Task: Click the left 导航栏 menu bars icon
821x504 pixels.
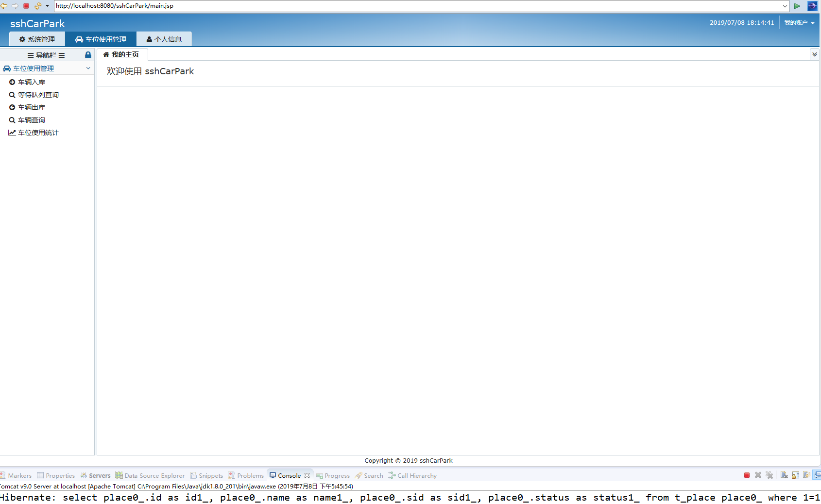Action: [x=31, y=55]
